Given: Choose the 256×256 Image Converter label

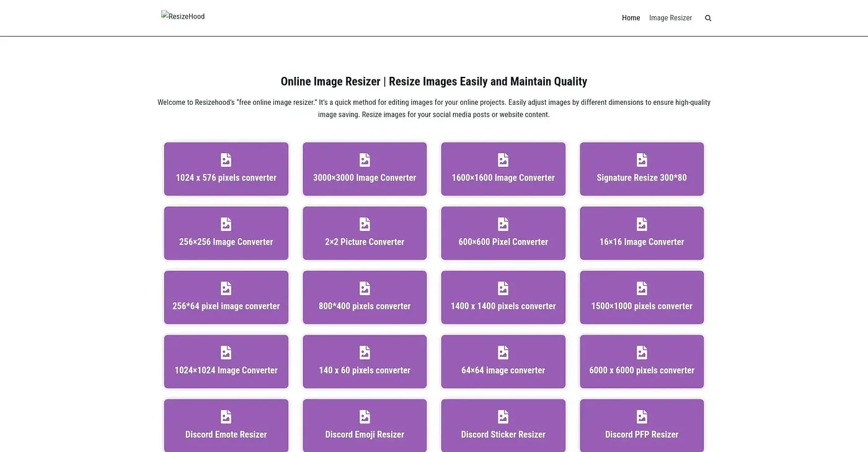Looking at the screenshot, I should tap(226, 242).
